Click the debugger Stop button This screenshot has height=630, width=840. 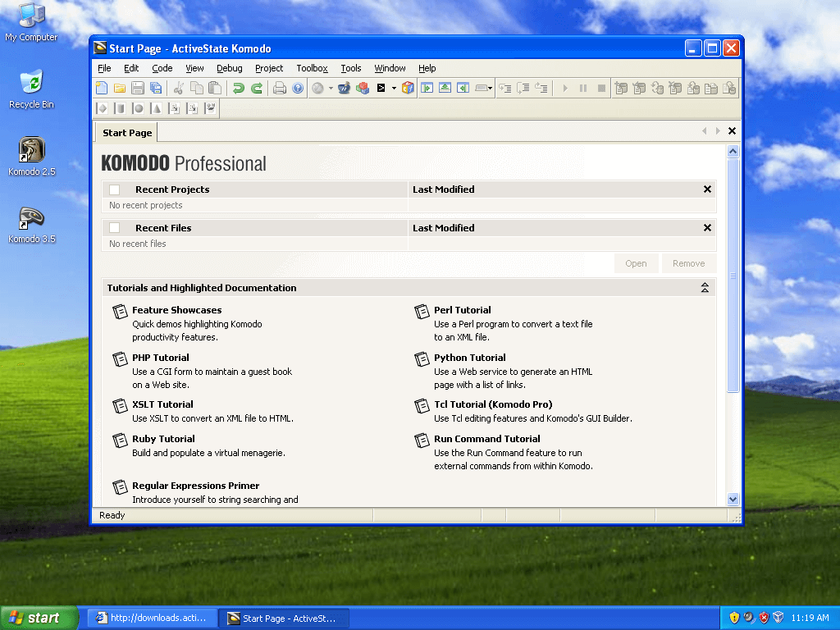pos(601,88)
